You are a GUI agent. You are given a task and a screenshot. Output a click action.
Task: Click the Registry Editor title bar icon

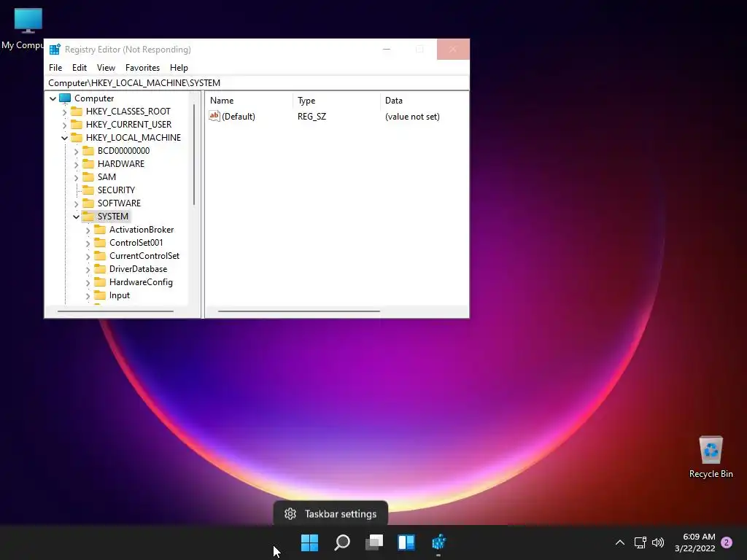tap(55, 50)
